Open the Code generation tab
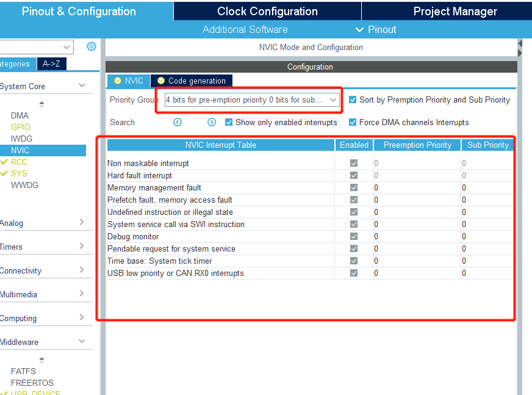Image resolution: width=532 pixels, height=395 pixels. [x=192, y=81]
